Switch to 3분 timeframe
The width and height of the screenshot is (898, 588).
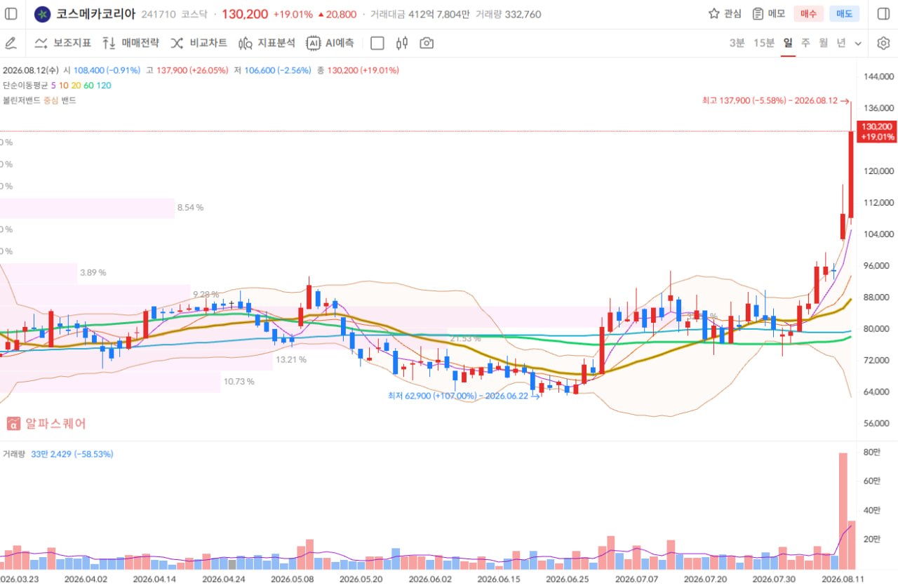pyautogui.click(x=737, y=43)
